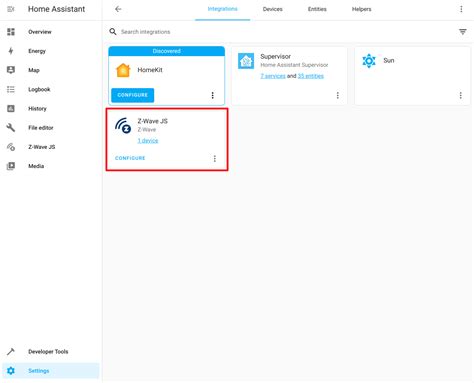474x383 pixels.
Task: Open the Z-Wave JS card options menu
Action: point(215,158)
